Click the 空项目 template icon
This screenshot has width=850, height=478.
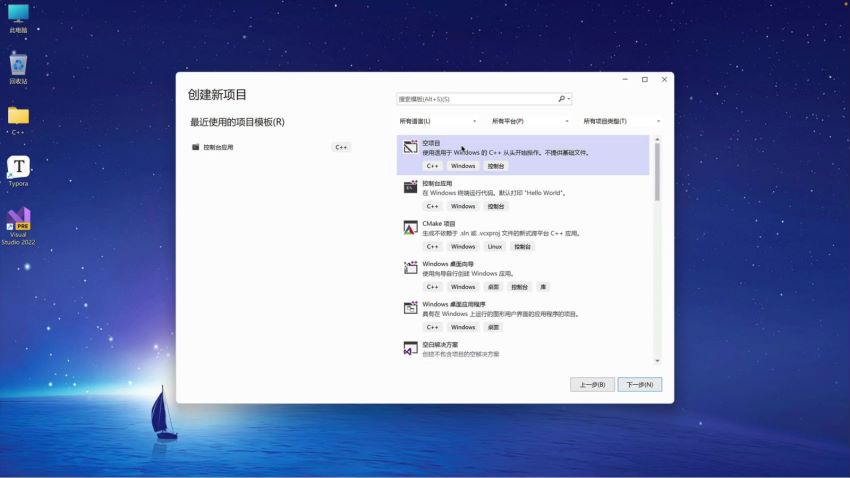(x=410, y=147)
